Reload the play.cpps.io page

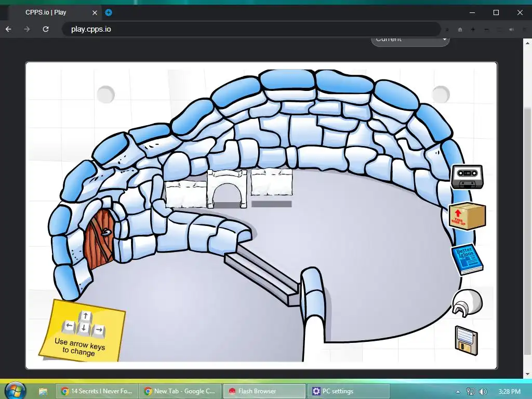[46, 29]
